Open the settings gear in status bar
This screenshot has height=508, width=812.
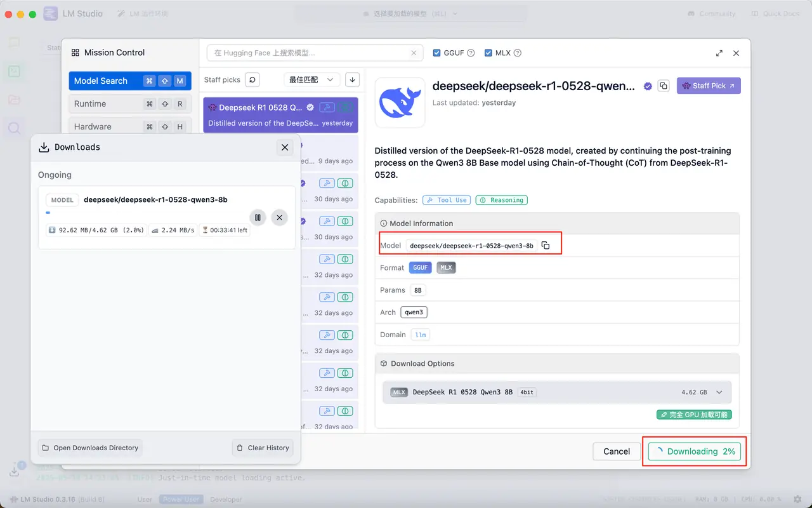797,499
